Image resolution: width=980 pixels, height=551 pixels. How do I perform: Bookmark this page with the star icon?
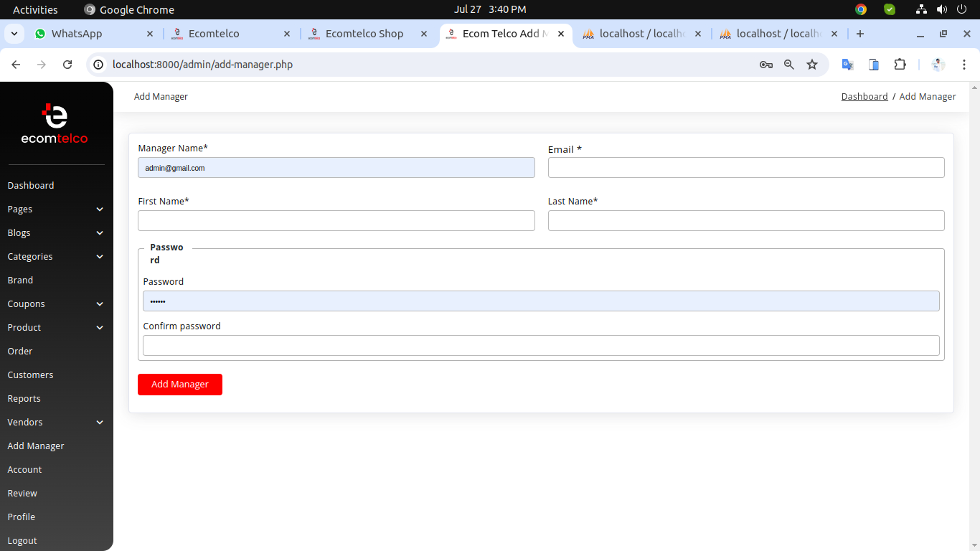[x=812, y=65]
